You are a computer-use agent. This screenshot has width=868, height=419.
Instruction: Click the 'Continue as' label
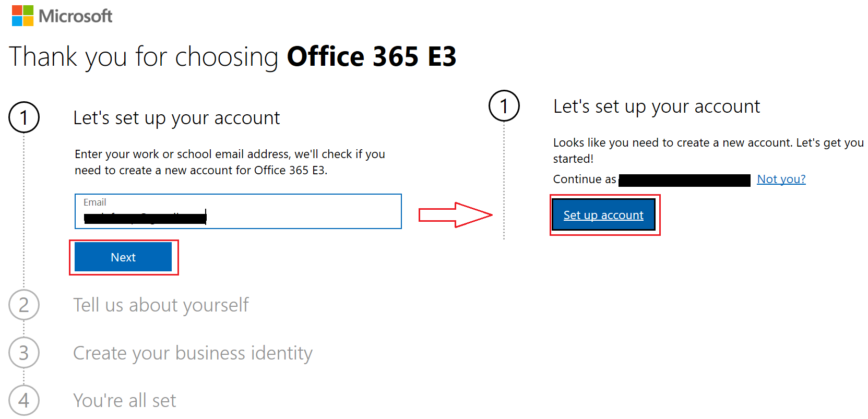click(x=585, y=179)
